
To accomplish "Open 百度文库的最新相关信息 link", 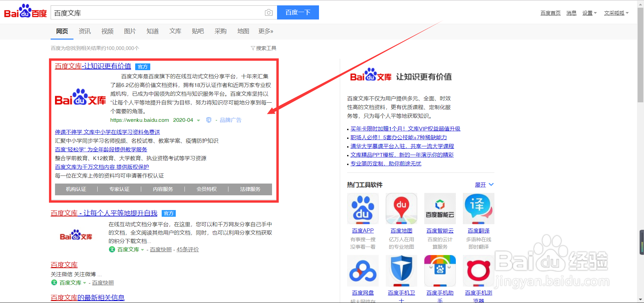I will [88, 298].
